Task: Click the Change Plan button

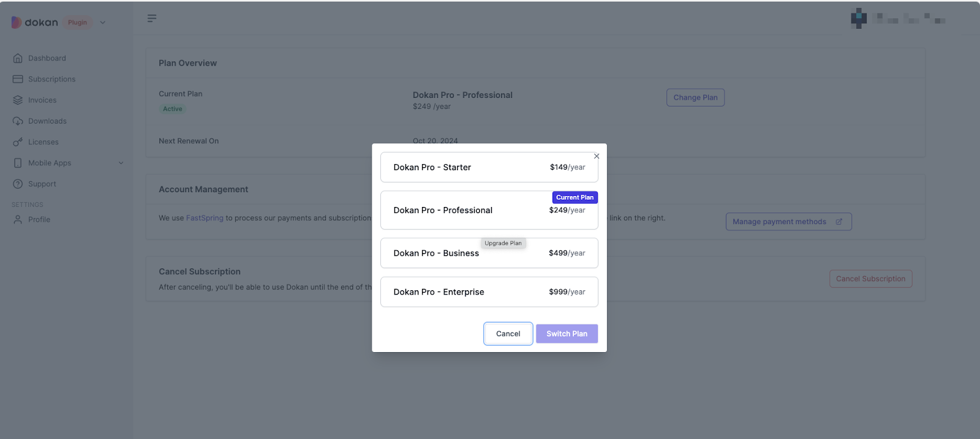Action: pos(695,97)
